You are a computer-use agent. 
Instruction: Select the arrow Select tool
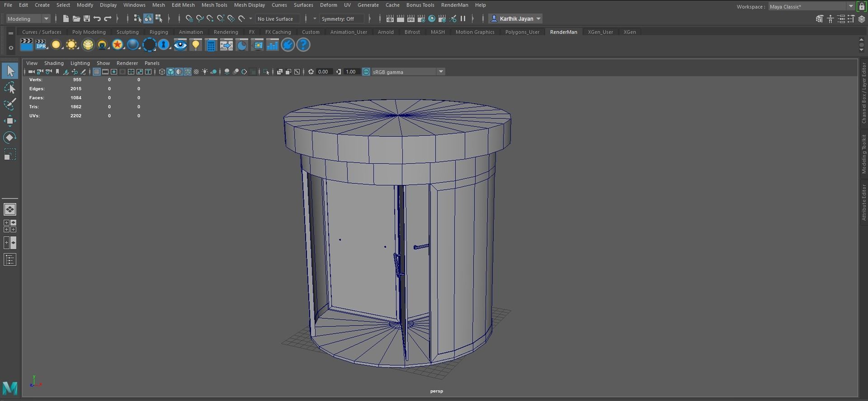tap(10, 71)
